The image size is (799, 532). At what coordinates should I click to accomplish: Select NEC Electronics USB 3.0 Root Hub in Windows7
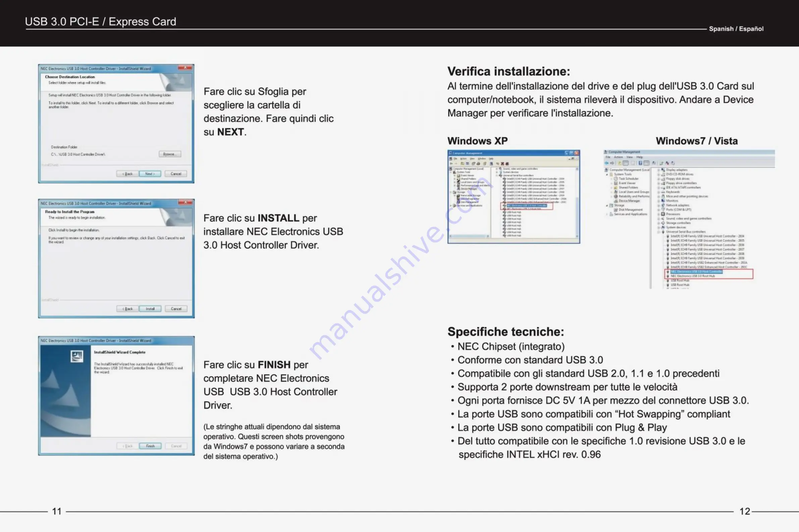693,276
